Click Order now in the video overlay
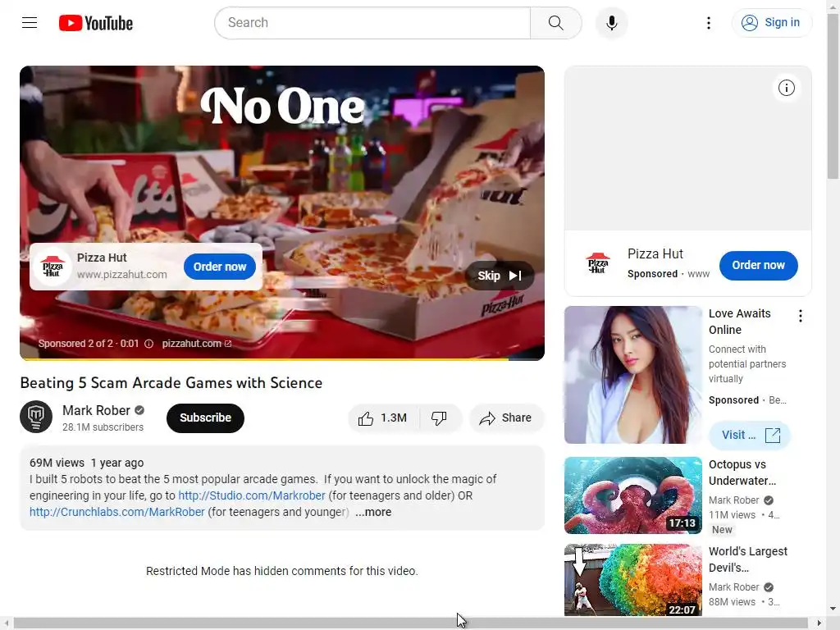The width and height of the screenshot is (840, 630). coord(220,267)
